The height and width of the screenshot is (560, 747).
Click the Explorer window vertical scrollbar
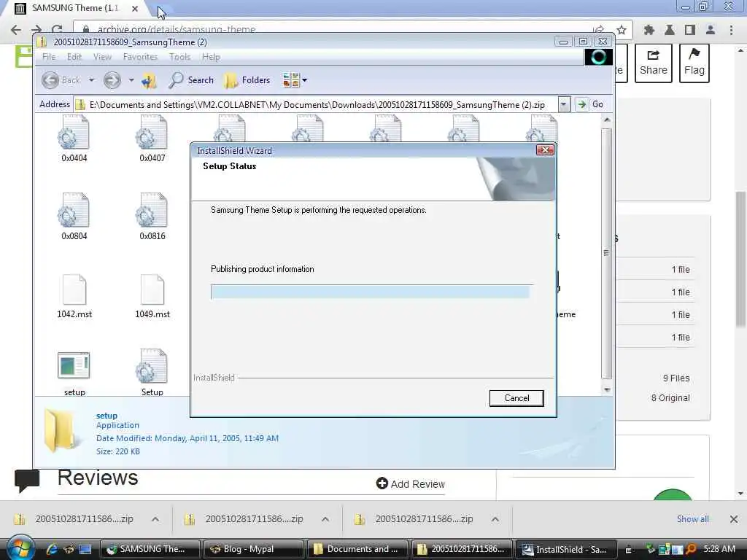(x=606, y=253)
